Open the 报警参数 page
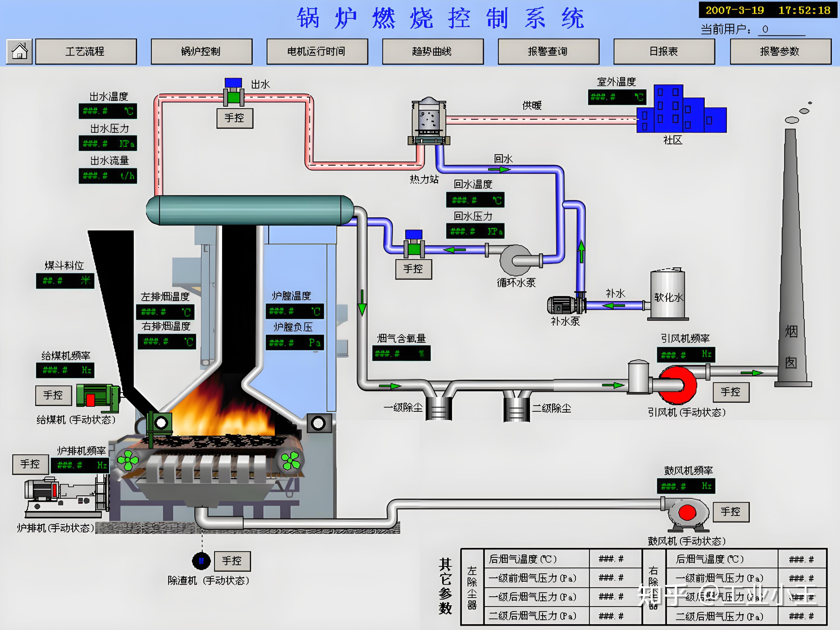Screen dimensions: 840x630 click(x=781, y=51)
